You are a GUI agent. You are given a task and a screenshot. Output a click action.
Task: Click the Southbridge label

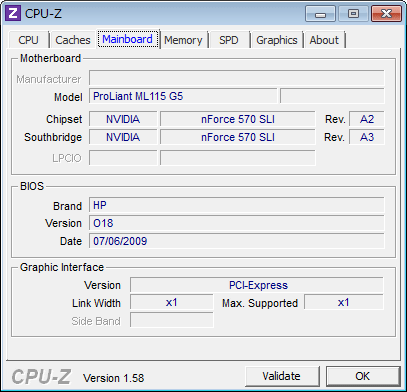[53, 137]
